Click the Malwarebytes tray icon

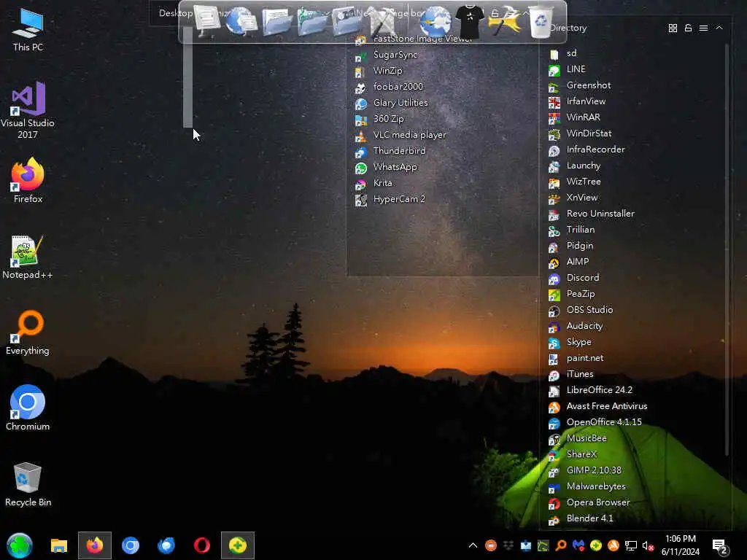click(x=578, y=545)
